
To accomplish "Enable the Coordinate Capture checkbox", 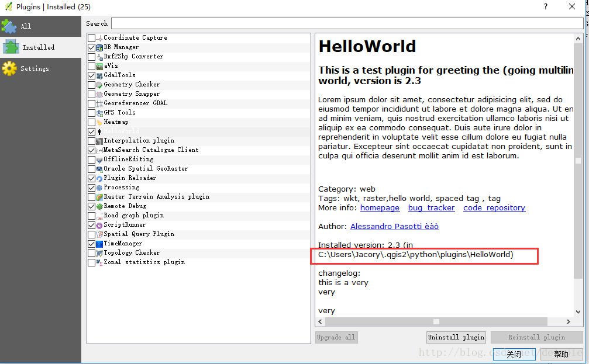I will tap(91, 39).
